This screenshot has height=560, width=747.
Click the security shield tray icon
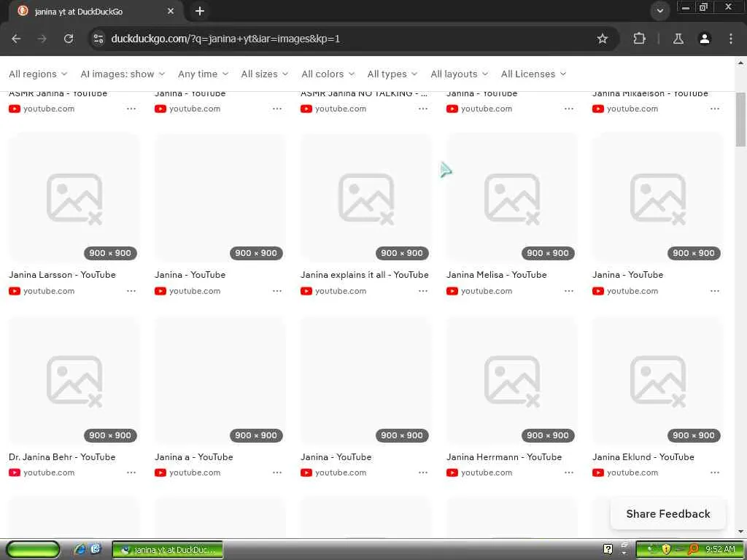[666, 550]
